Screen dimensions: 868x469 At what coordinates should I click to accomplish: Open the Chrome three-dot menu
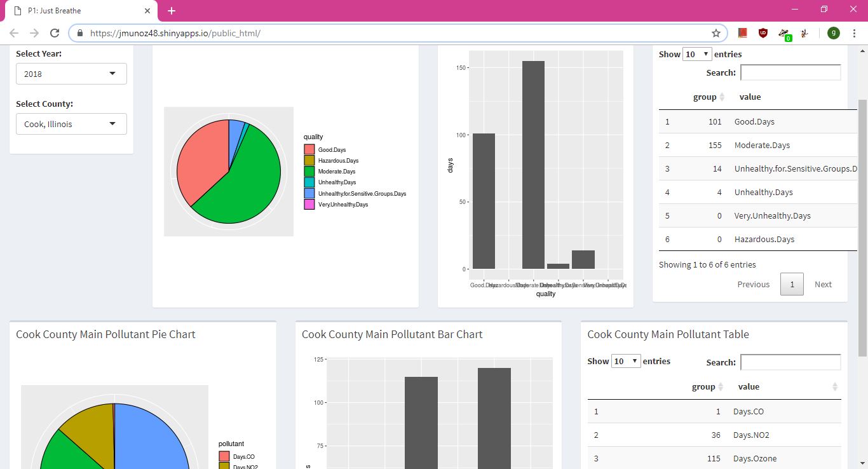click(855, 33)
